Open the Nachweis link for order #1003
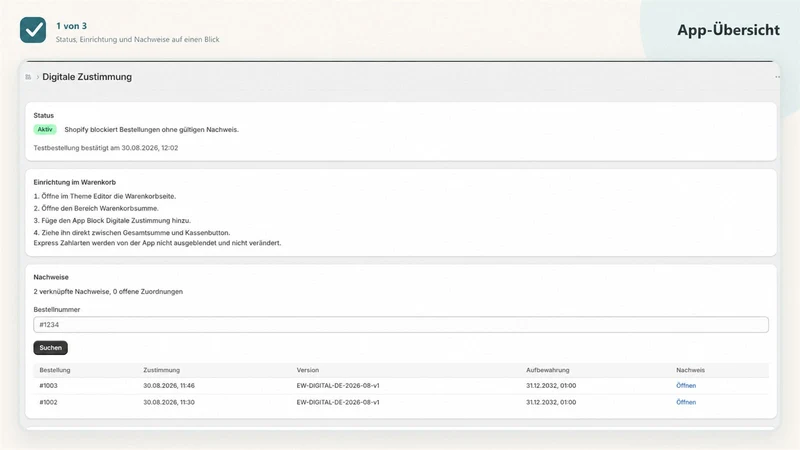The width and height of the screenshot is (800, 450). coord(686,386)
